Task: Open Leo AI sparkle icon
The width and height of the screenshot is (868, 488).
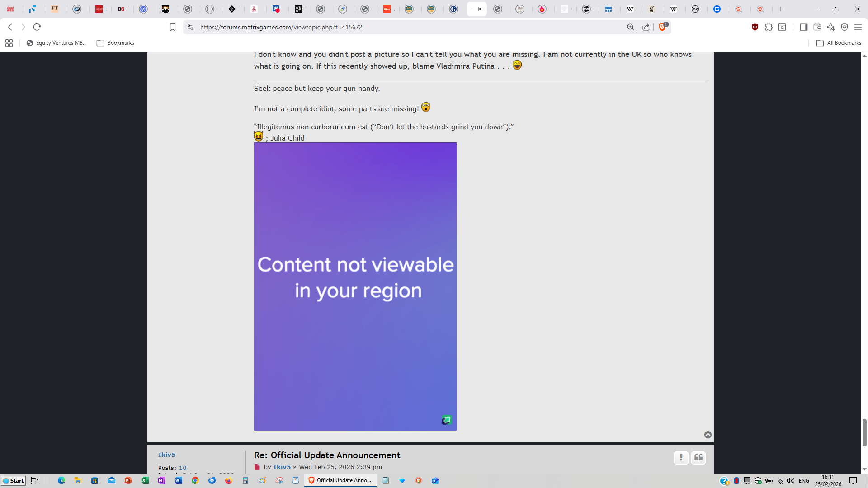Action: (830, 27)
